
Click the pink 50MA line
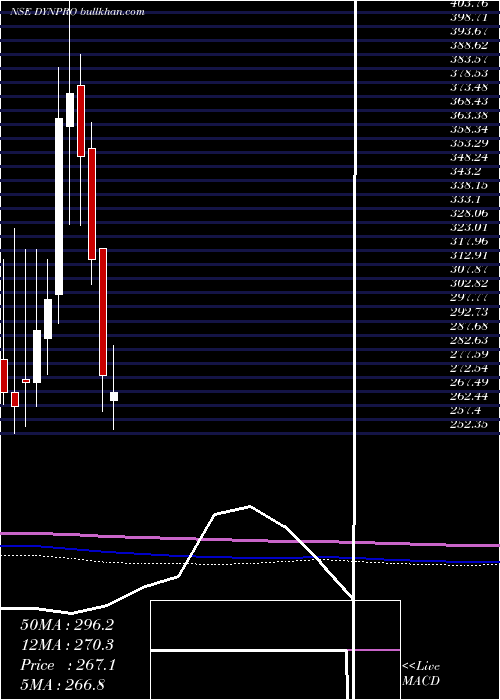pyautogui.click(x=250, y=539)
